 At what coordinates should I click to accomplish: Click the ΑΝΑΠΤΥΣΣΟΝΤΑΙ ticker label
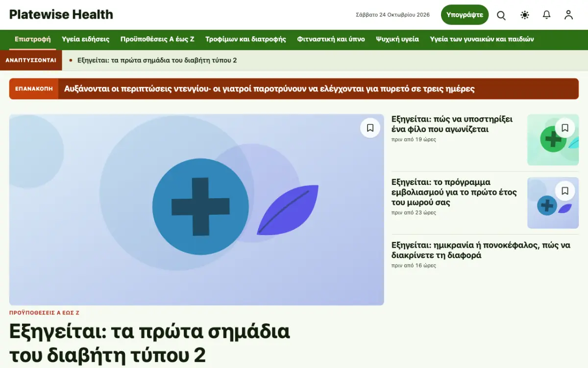[31, 60]
